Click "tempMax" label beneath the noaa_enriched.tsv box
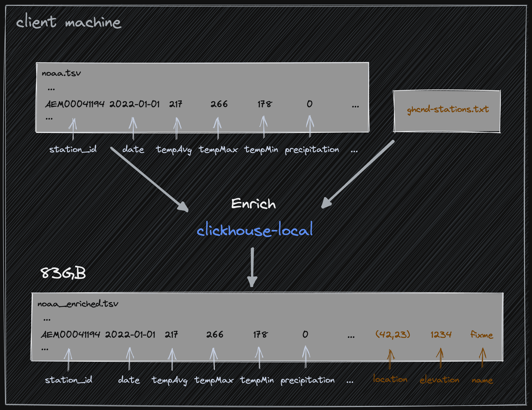 [x=214, y=380]
